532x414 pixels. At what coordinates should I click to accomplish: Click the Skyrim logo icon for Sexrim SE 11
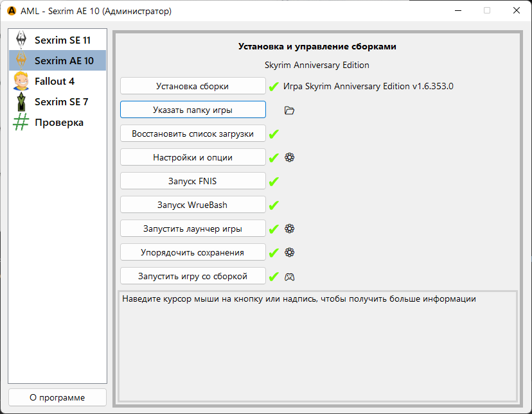(x=21, y=40)
